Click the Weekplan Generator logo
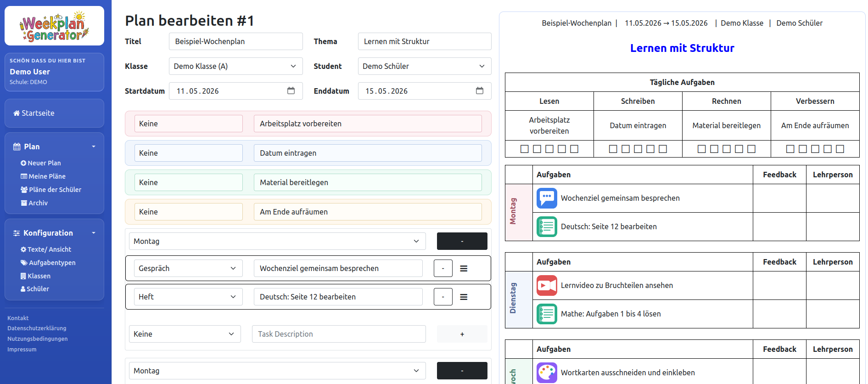Image resolution: width=868 pixels, height=384 pixels. coord(54,26)
